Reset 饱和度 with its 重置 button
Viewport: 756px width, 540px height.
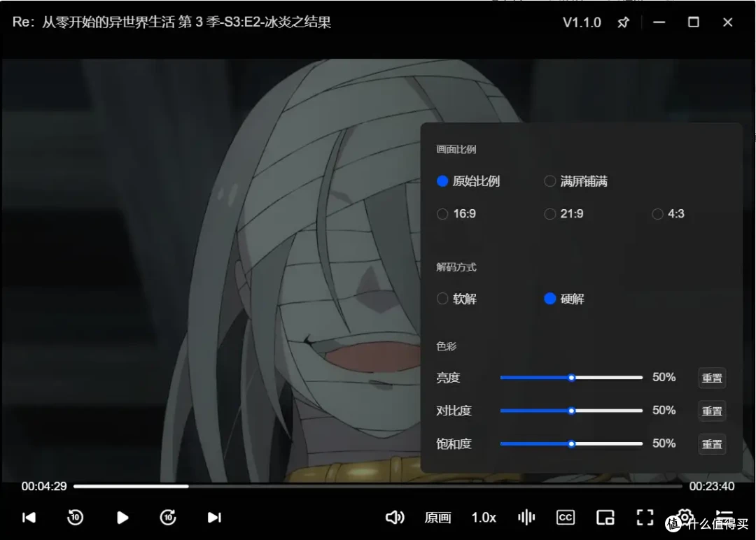[712, 443]
